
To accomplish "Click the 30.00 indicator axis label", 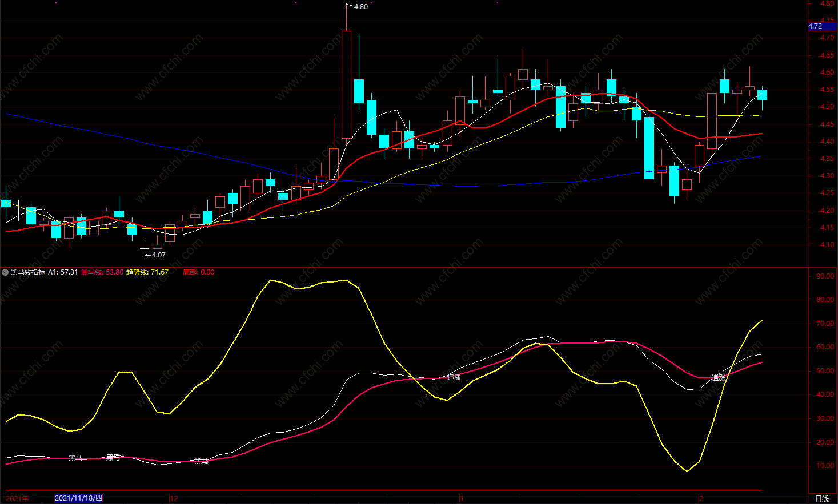I will (825, 418).
